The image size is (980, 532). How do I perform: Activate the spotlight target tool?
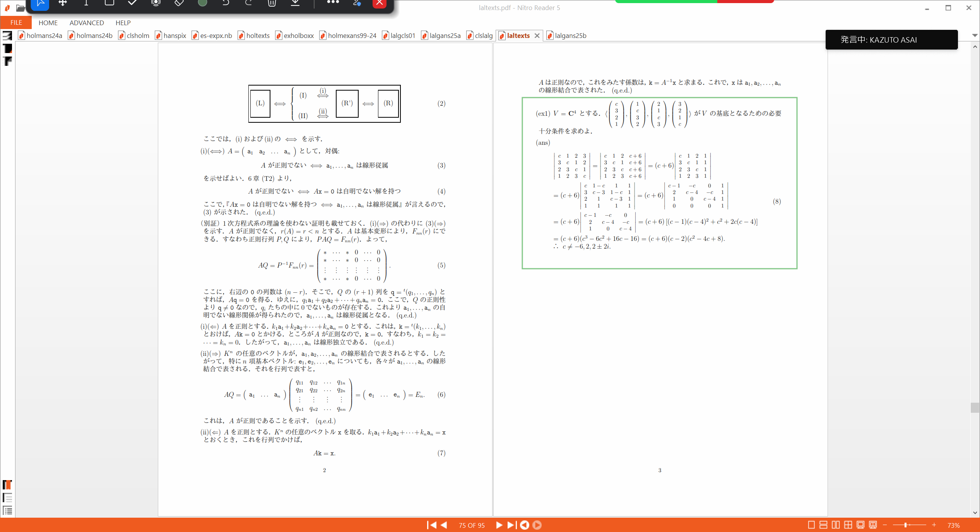[156, 3]
